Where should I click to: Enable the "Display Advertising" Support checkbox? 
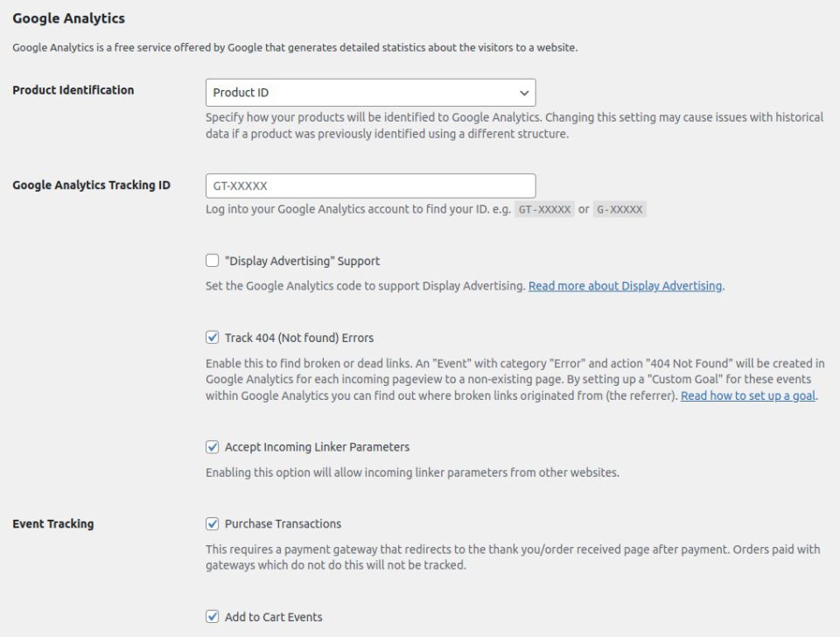point(213,261)
